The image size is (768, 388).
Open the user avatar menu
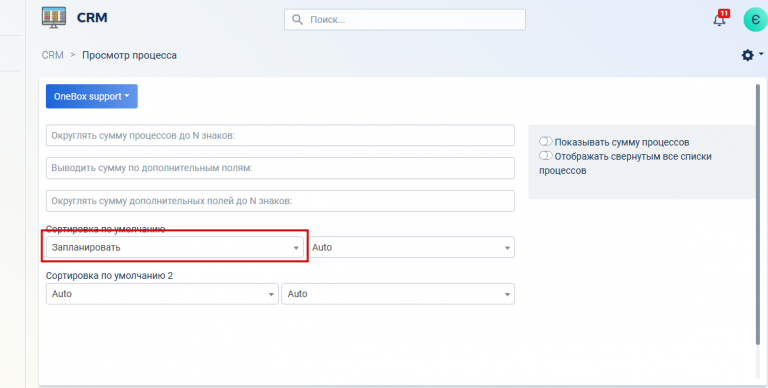tap(755, 20)
